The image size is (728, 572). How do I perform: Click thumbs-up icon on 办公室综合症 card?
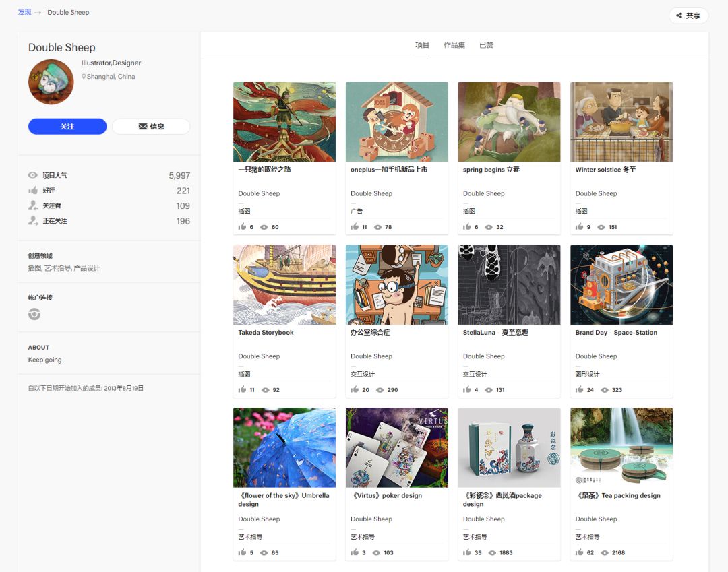[x=355, y=390]
